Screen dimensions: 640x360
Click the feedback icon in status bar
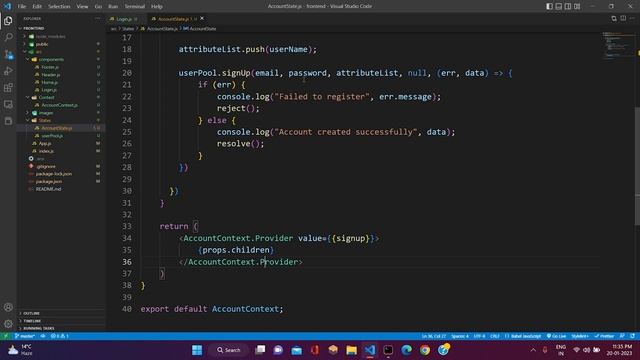(622, 336)
